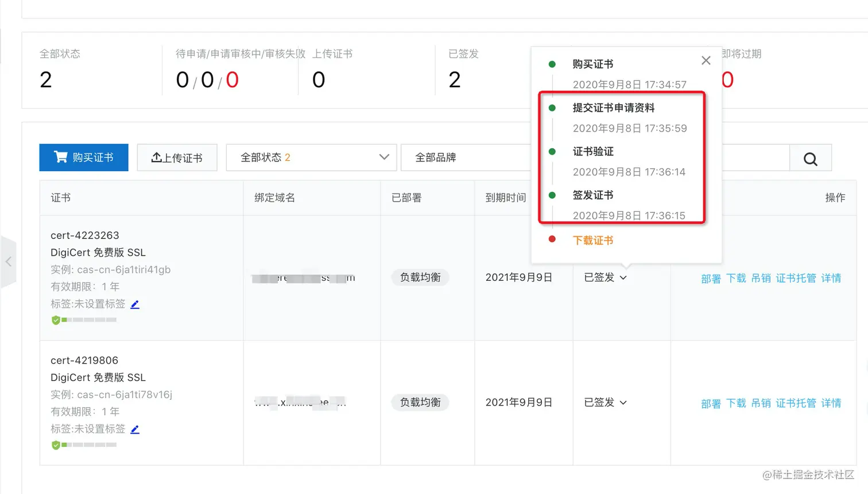Click cert-4219806 certificate name

click(x=84, y=360)
